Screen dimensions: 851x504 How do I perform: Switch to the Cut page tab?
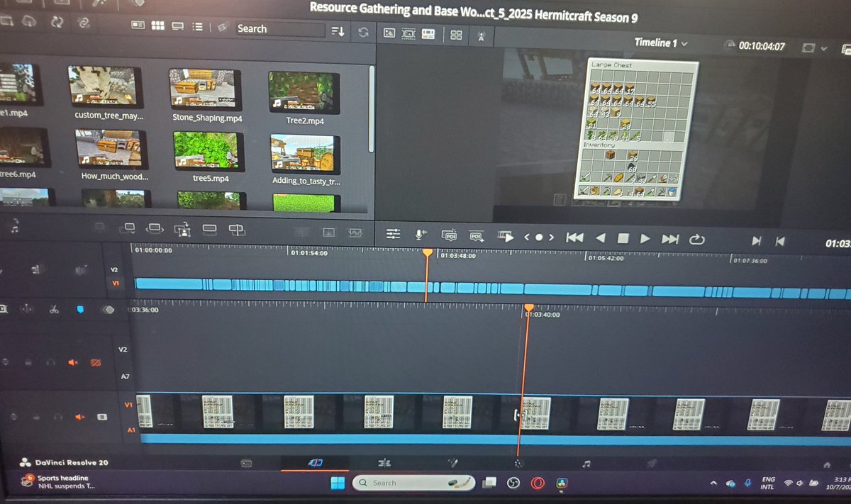tap(316, 463)
